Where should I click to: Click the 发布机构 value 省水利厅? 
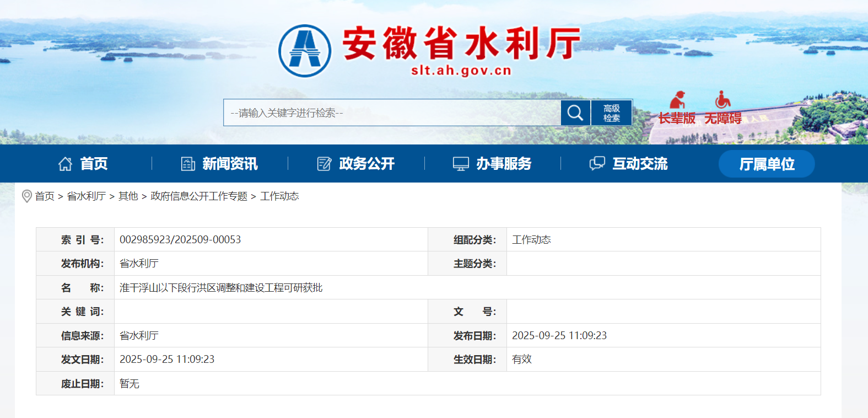[x=139, y=264]
